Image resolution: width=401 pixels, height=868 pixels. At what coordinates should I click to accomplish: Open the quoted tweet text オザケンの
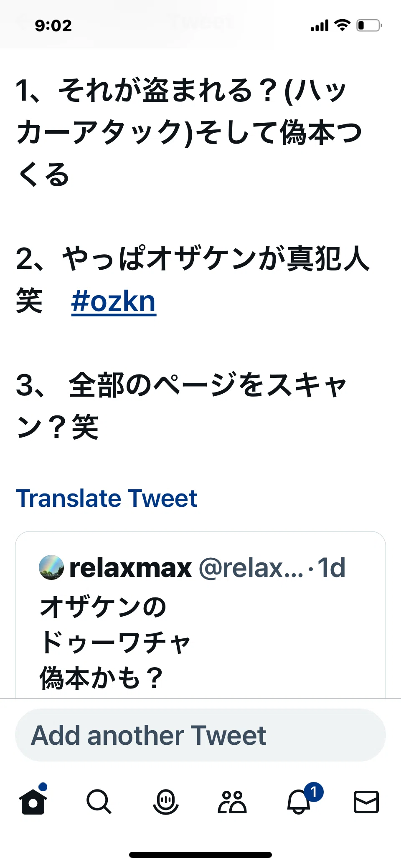(103, 607)
